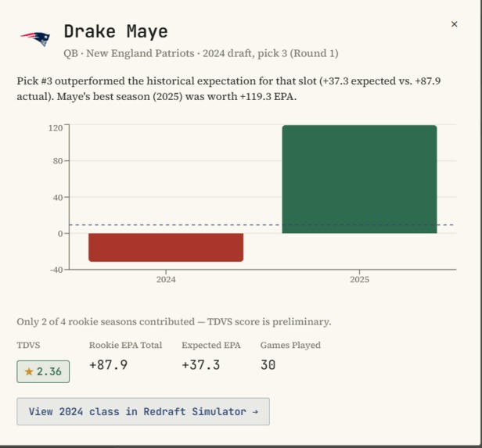The height and width of the screenshot is (448, 482).
Task: Select the green 2025 season bar
Action: coord(359,179)
